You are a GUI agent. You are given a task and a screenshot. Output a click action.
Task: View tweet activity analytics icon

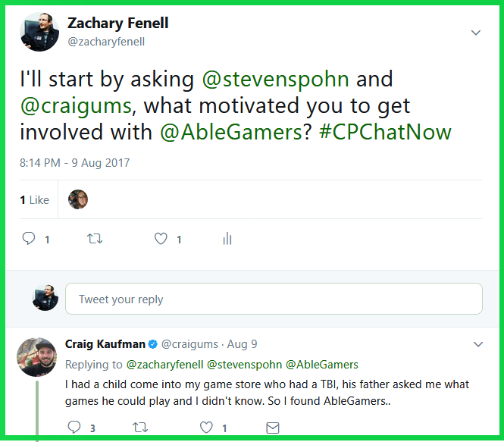pyautogui.click(x=227, y=239)
